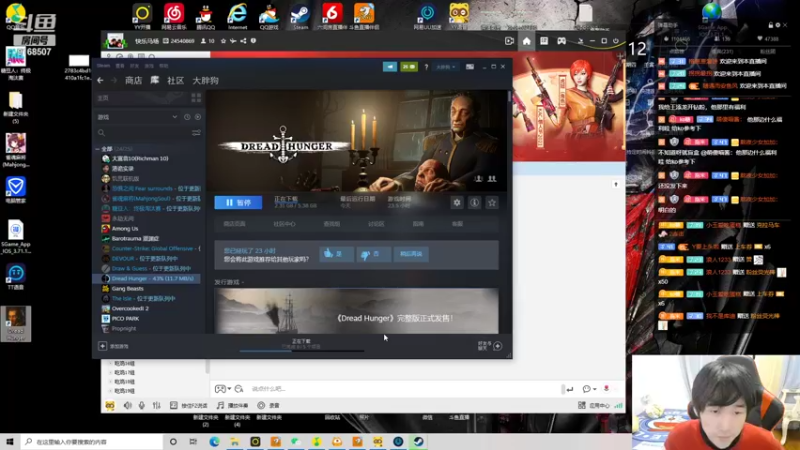Click YY home icon in top bar
This screenshot has height=450, width=800.
[x=527, y=41]
